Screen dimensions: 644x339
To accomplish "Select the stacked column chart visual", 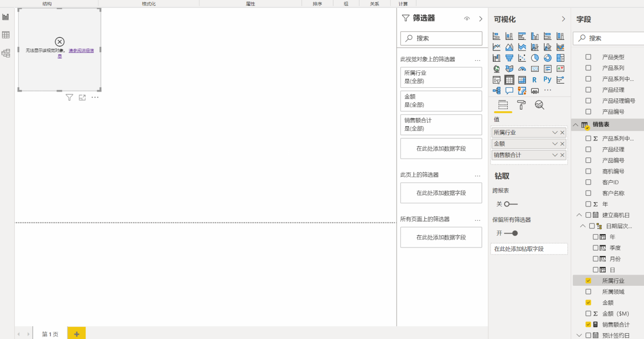I will (509, 36).
